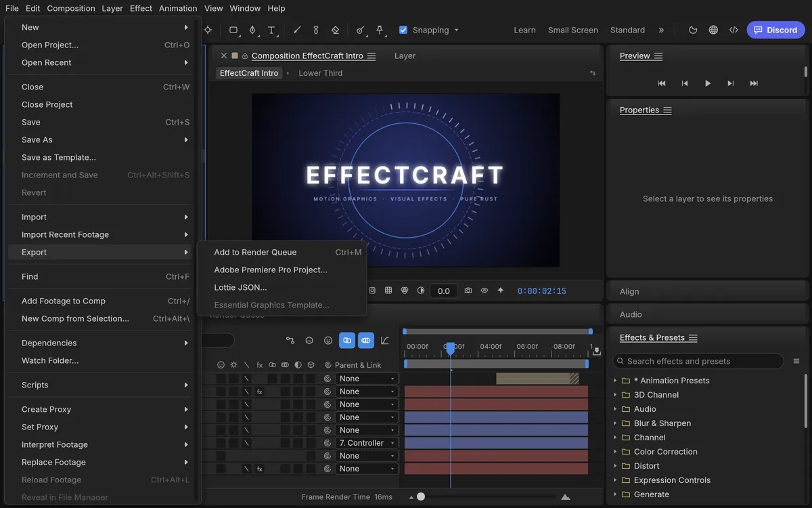The height and width of the screenshot is (508, 812).
Task: Open the Import submenu
Action: click(x=101, y=217)
